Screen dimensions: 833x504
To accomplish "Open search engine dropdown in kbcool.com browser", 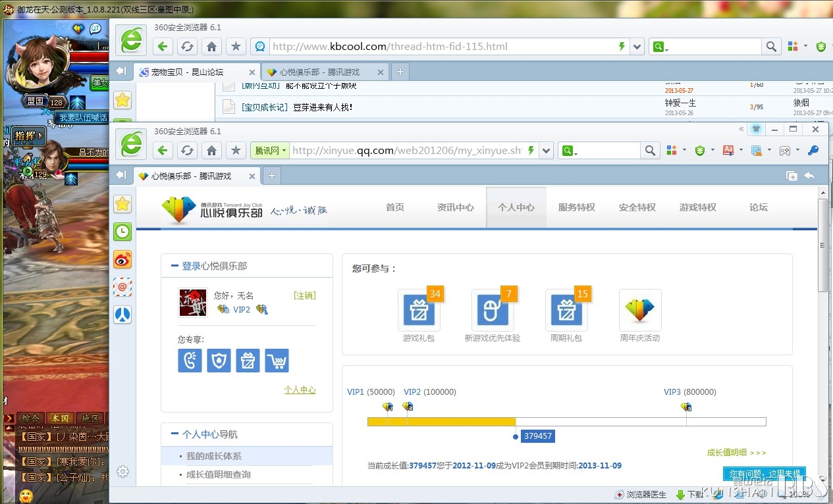I will 659,47.
